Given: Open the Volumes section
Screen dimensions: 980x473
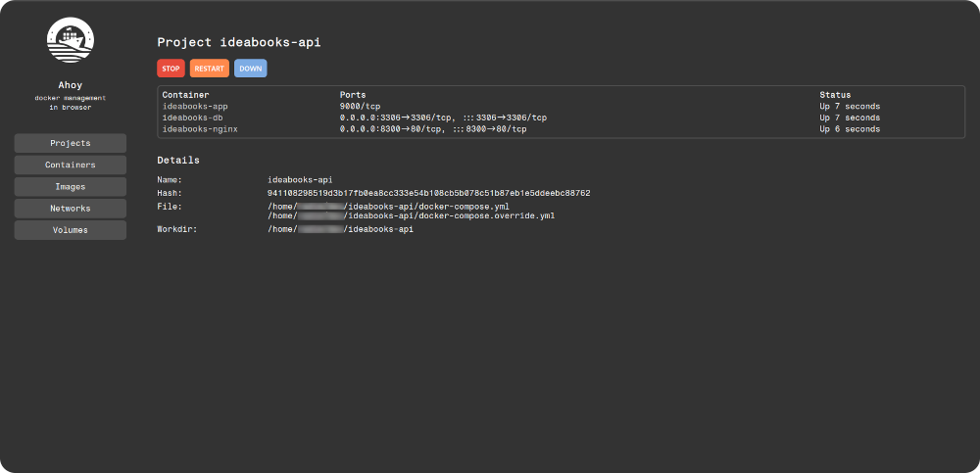Looking at the screenshot, I should click(x=71, y=230).
